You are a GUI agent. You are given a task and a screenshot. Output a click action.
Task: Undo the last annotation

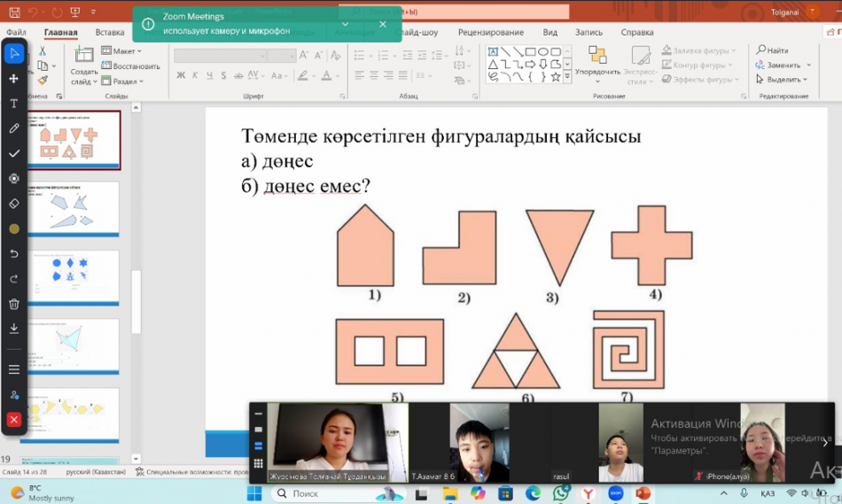coord(14,253)
